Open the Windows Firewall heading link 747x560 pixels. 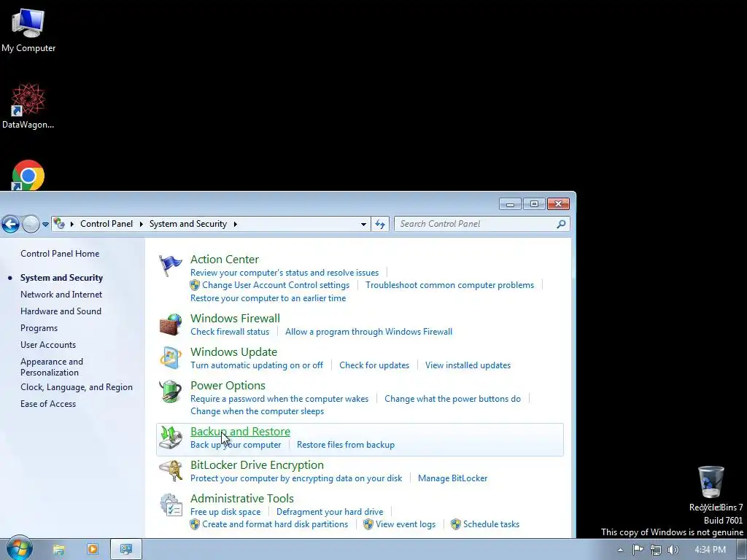[236, 318]
